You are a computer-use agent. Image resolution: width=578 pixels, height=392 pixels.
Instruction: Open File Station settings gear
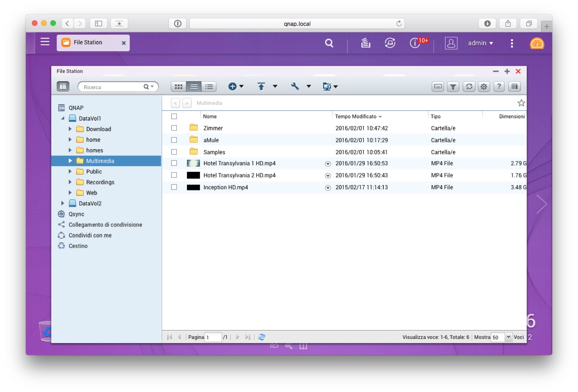(x=484, y=87)
